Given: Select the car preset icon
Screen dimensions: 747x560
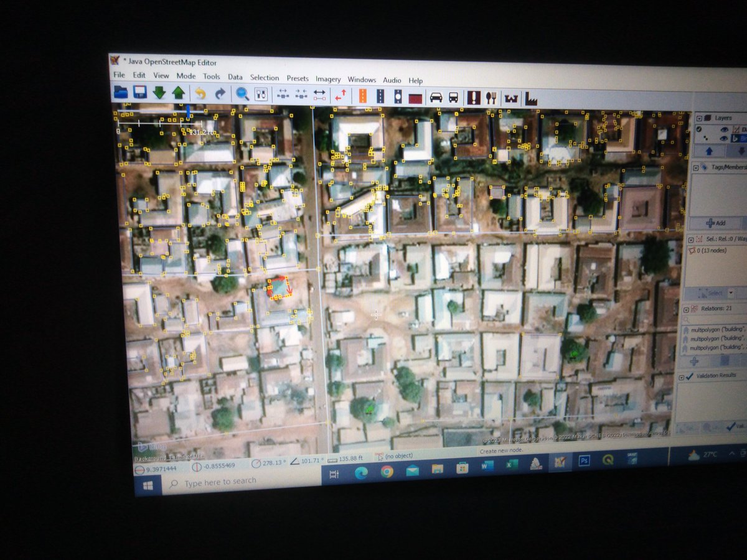Looking at the screenshot, I should (436, 98).
